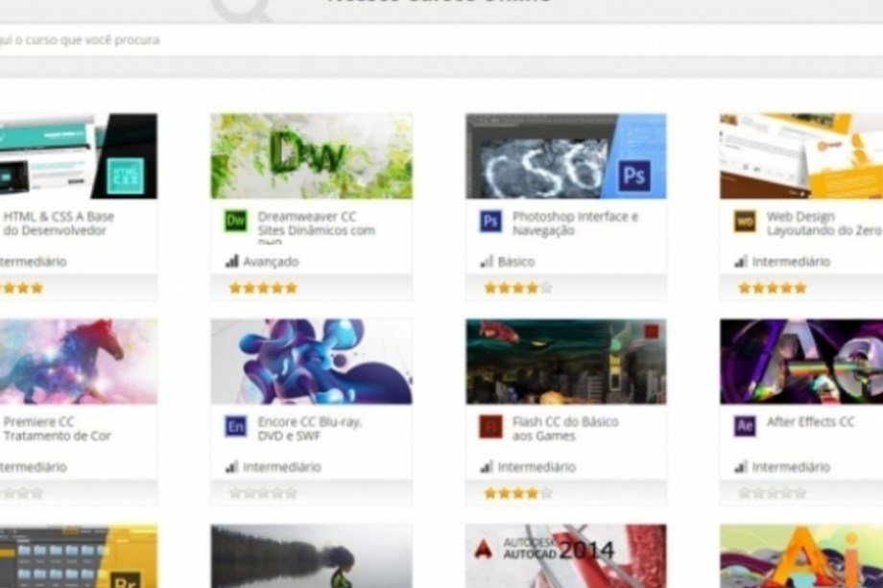883x588 pixels.
Task: Click the empty fifth star on Photoshop rating
Action: click(x=546, y=288)
